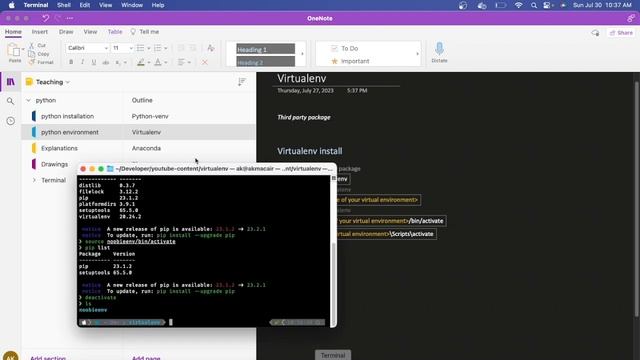The image size is (640, 360).
Task: Select the Drawings section
Action: tap(53, 164)
